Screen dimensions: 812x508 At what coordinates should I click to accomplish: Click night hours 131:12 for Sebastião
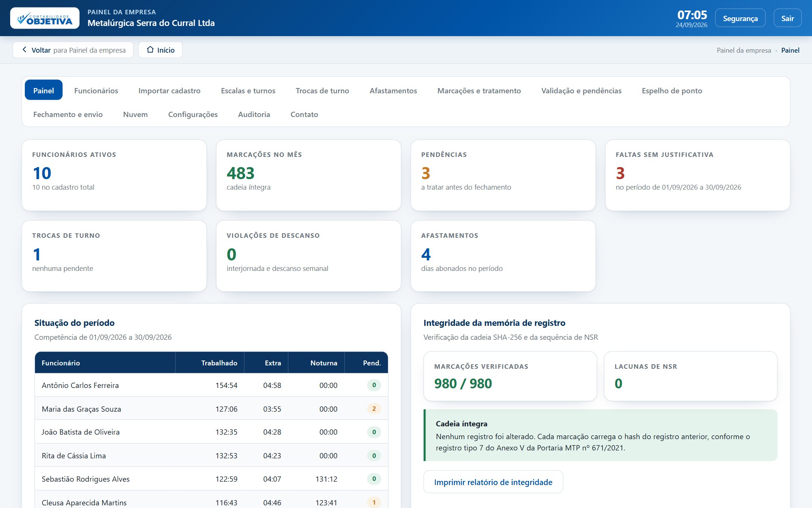(x=326, y=479)
